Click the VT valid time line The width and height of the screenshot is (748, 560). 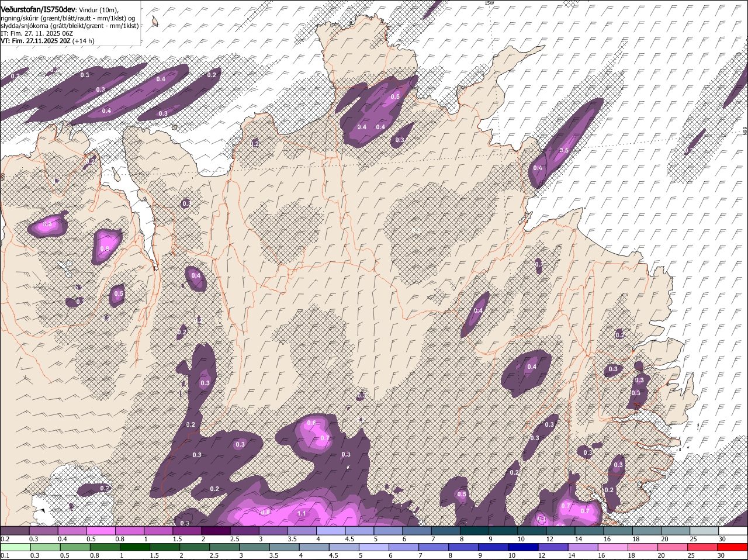[x=47, y=41]
